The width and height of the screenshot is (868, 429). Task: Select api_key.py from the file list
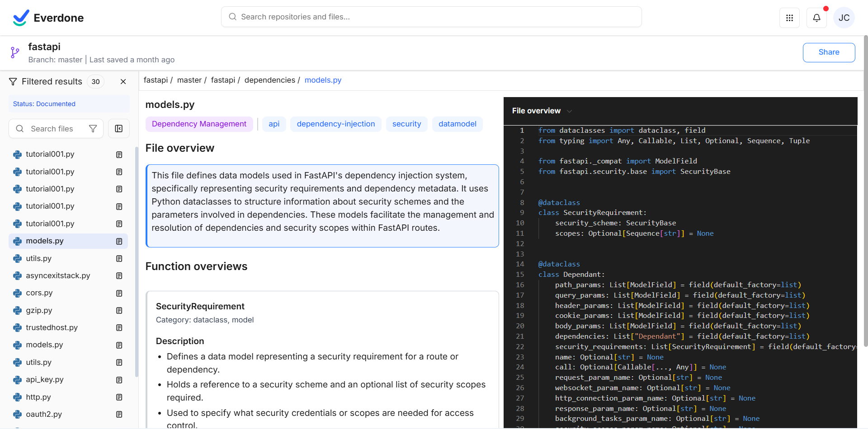(x=44, y=380)
